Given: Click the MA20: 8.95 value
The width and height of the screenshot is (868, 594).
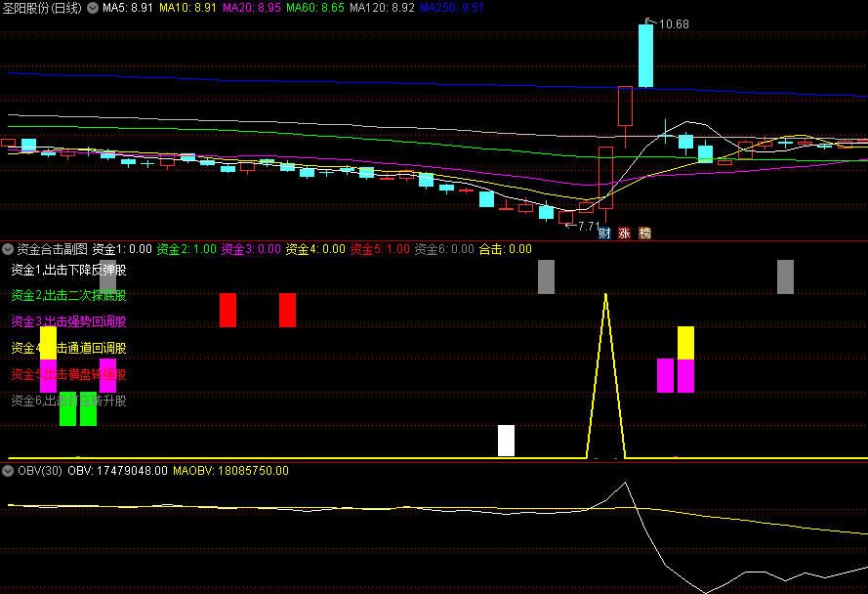Looking at the screenshot, I should coord(252,8).
